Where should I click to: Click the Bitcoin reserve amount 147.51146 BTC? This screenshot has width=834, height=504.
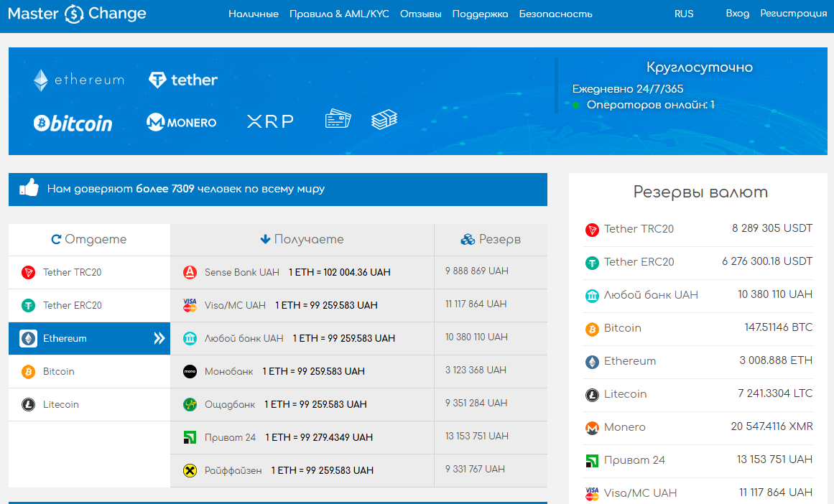[x=778, y=327]
